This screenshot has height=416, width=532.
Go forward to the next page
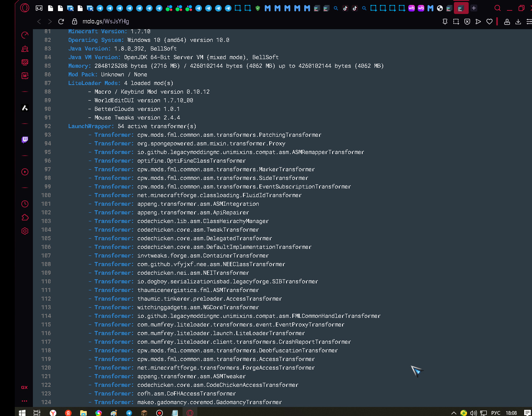[x=50, y=21]
